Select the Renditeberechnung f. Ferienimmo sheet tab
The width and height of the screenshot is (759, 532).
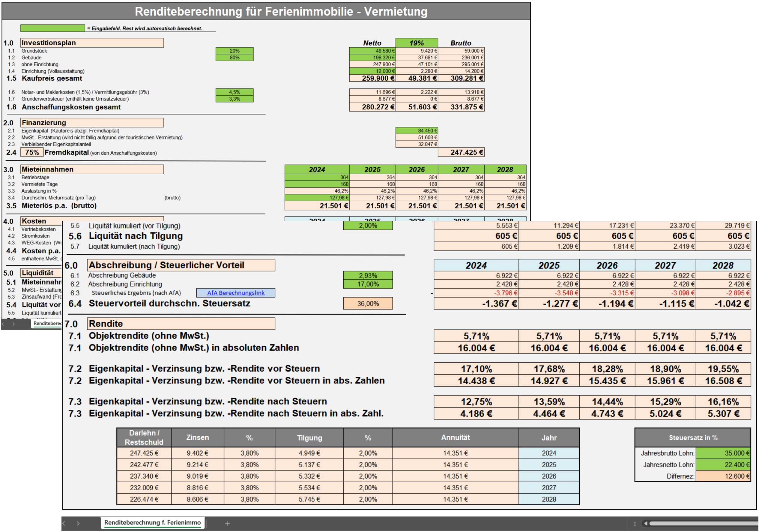click(152, 522)
